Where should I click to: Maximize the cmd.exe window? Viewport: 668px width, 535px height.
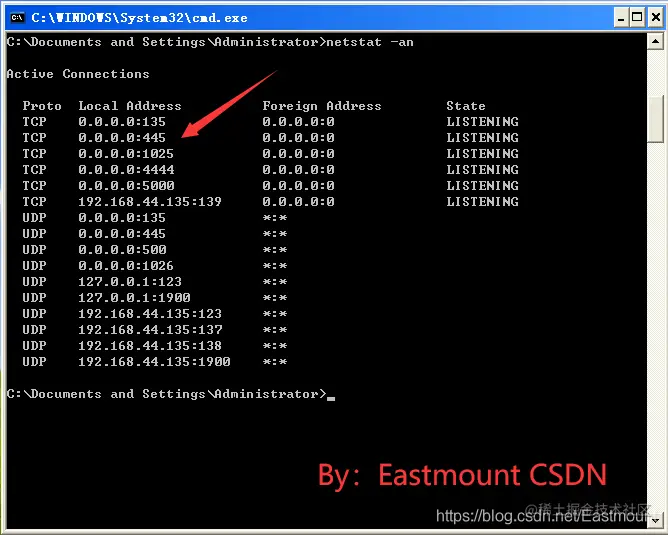click(637, 18)
